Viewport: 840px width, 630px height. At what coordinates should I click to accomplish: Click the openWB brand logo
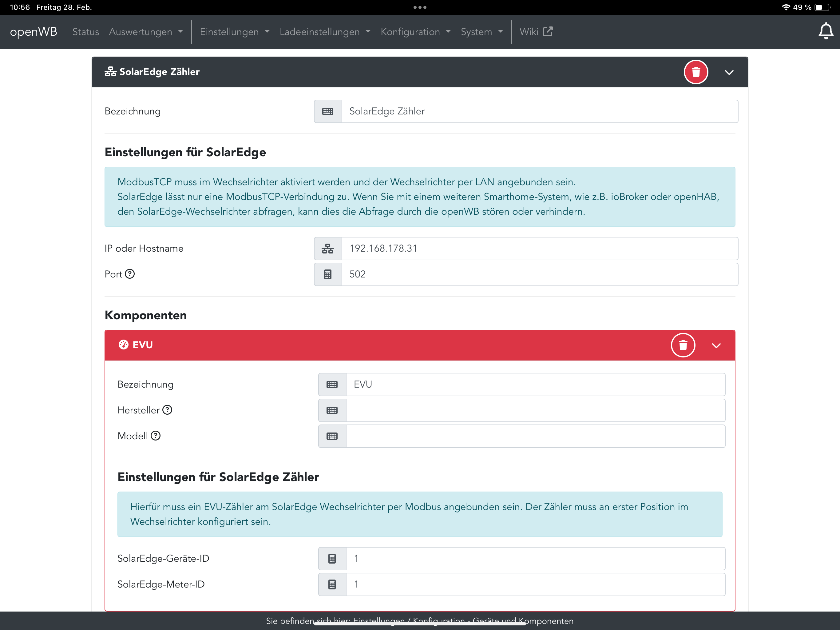click(34, 32)
